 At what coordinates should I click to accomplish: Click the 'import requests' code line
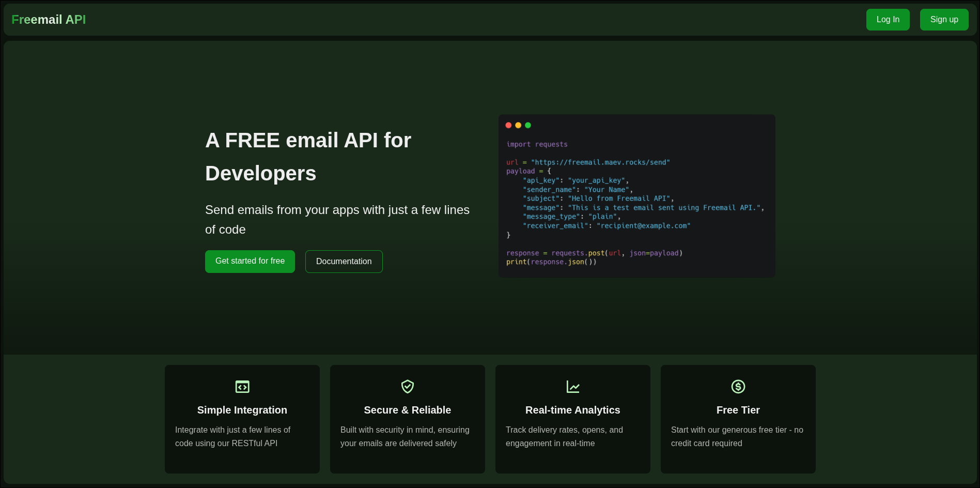pyautogui.click(x=537, y=144)
